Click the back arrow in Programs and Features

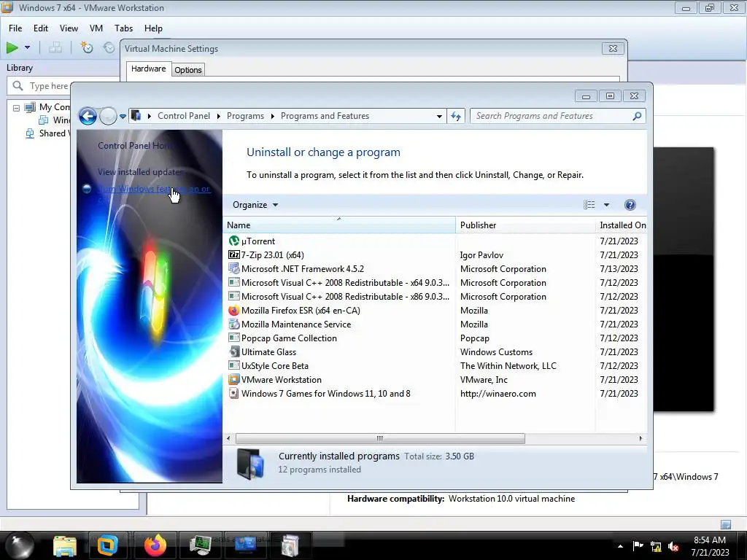click(x=88, y=116)
